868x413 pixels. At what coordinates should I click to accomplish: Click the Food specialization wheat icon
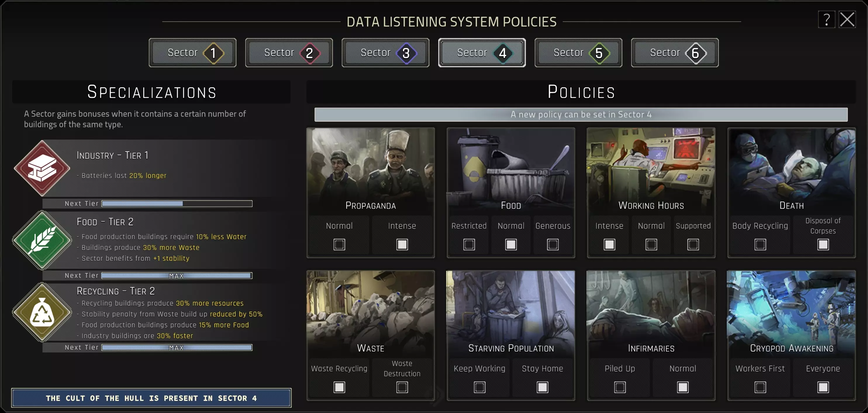click(x=42, y=240)
